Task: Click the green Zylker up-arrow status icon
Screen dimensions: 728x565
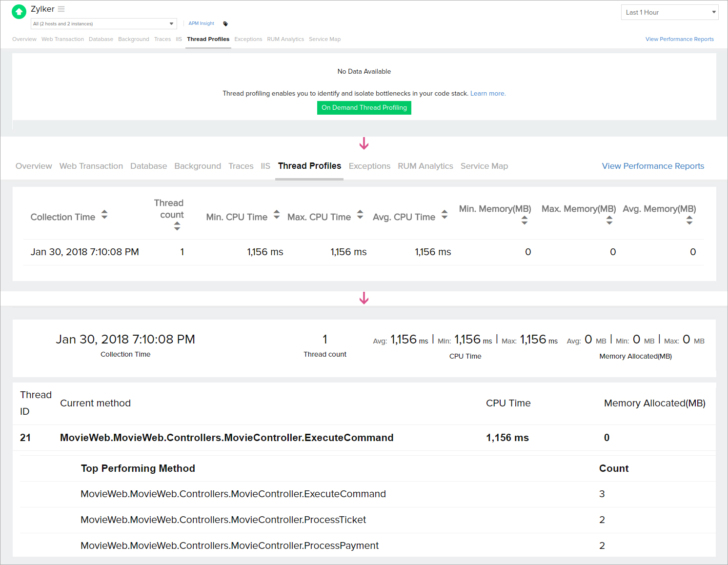Action: click(19, 12)
